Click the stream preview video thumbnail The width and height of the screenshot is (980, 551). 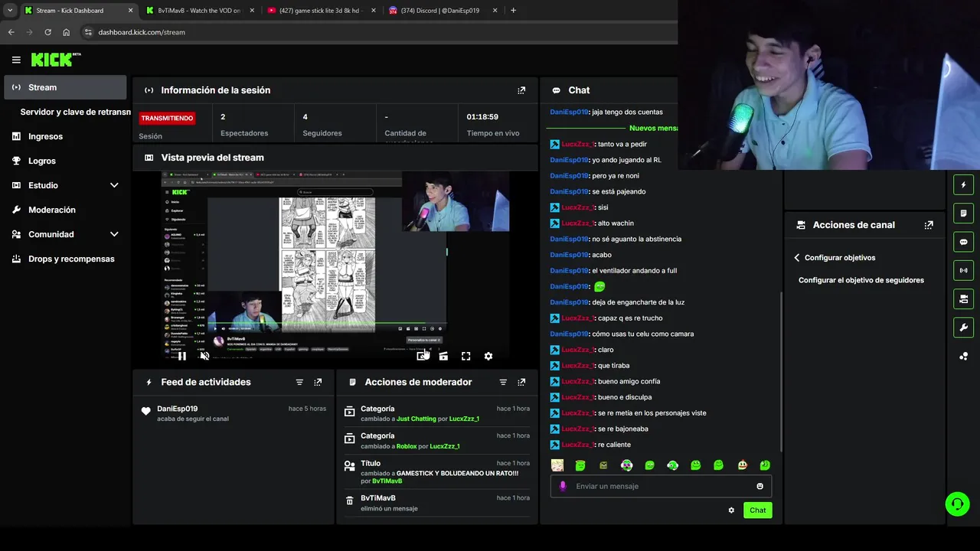(335, 266)
